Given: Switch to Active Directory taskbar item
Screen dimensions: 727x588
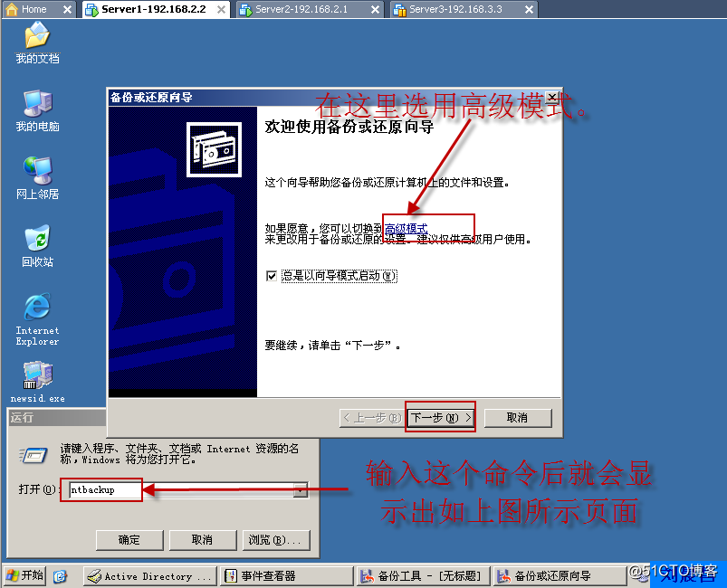Looking at the screenshot, I should (149, 576).
